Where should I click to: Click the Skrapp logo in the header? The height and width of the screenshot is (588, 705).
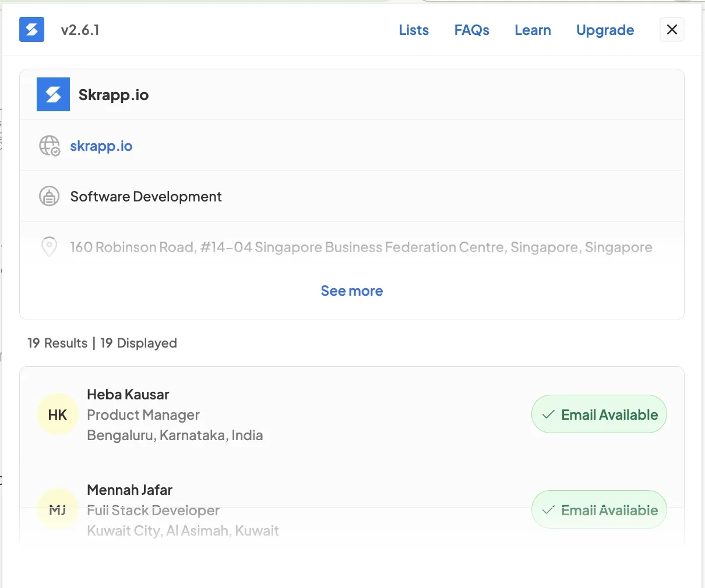click(x=31, y=30)
